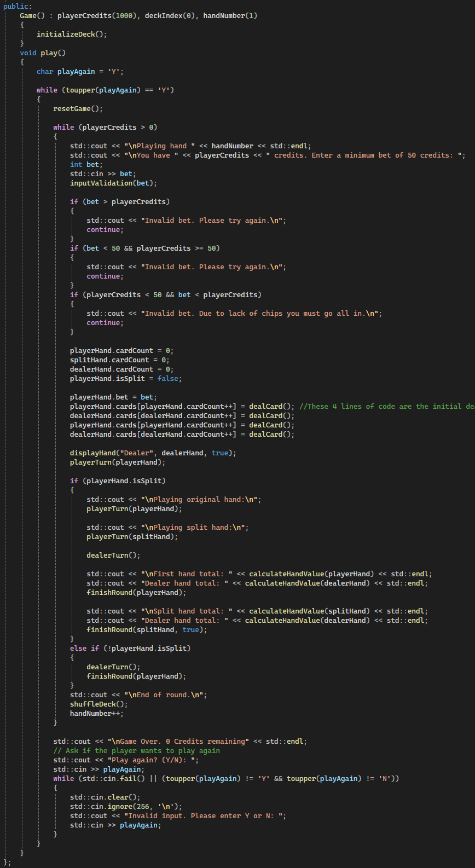
Task: Click the "Playing hand" cout statement
Action: tap(190, 146)
